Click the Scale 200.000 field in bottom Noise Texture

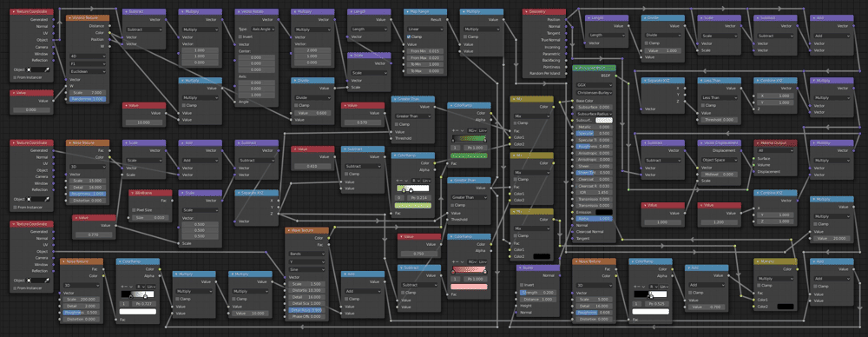click(x=82, y=300)
